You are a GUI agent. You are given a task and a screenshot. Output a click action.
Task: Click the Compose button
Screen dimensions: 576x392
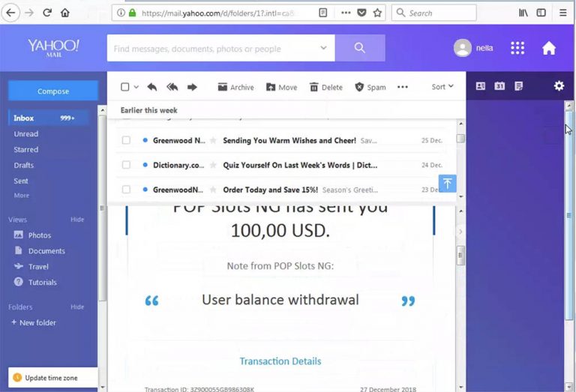(53, 91)
